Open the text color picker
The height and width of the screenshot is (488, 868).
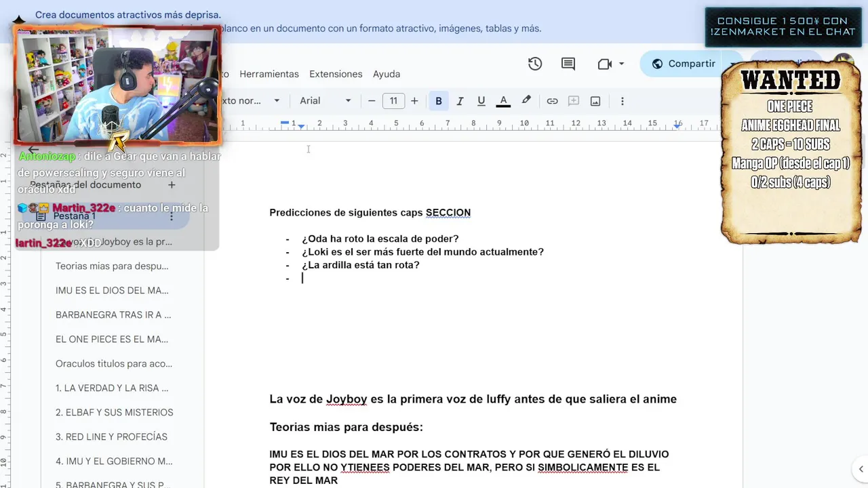tap(503, 101)
